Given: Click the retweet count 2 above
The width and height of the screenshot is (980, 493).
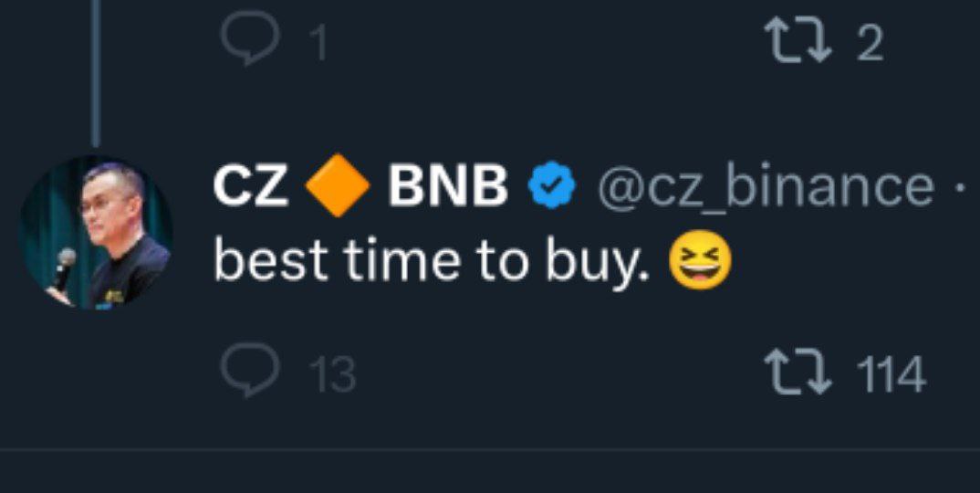Looking at the screenshot, I should 870,43.
